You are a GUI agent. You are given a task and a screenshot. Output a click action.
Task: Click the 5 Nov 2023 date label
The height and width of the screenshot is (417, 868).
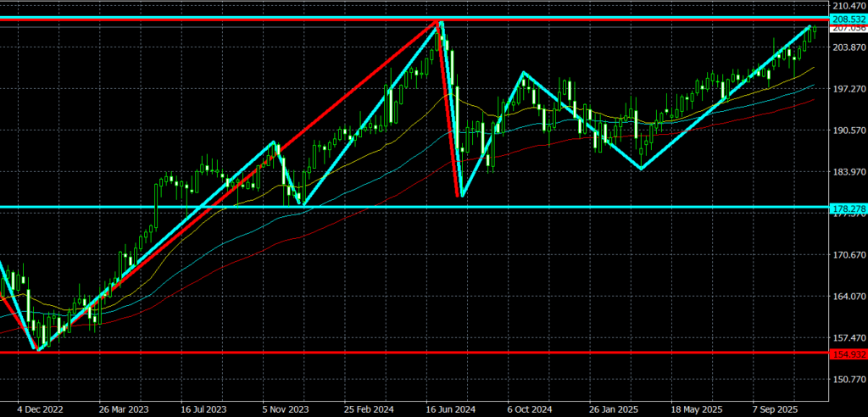pyautogui.click(x=286, y=406)
